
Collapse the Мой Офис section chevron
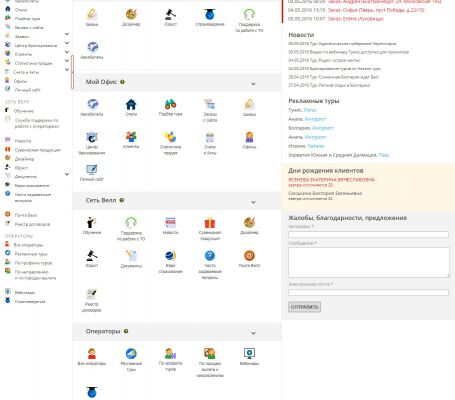click(x=253, y=84)
